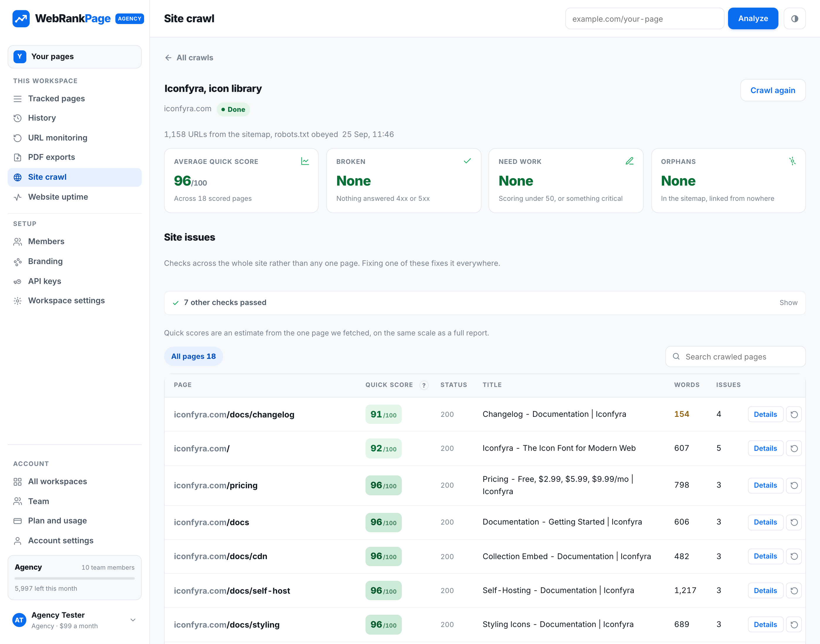The height and width of the screenshot is (644, 820).
Task: Go to Website uptime
Action: pos(75,197)
